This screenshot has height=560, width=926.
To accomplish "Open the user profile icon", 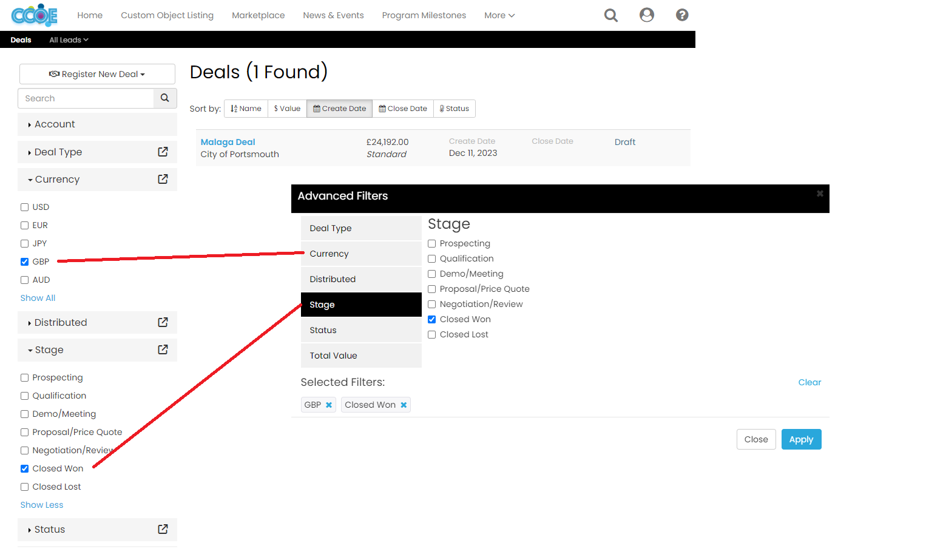I will [647, 15].
